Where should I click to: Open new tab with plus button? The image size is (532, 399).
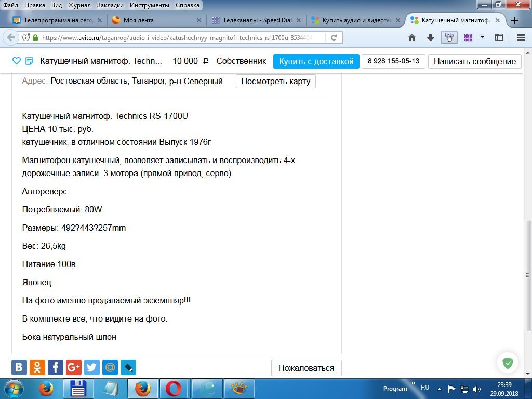(x=515, y=20)
